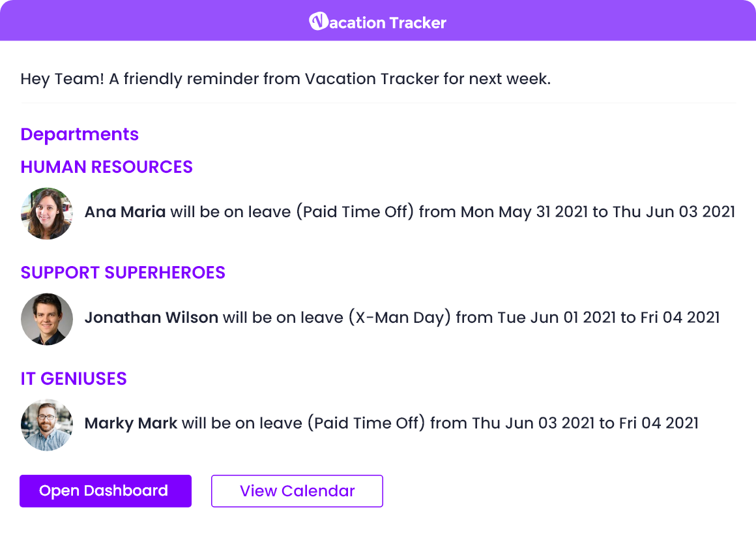Click Ana Maria's Paid Time Off text
Image resolution: width=756 pixels, height=540 pixels.
click(x=355, y=212)
